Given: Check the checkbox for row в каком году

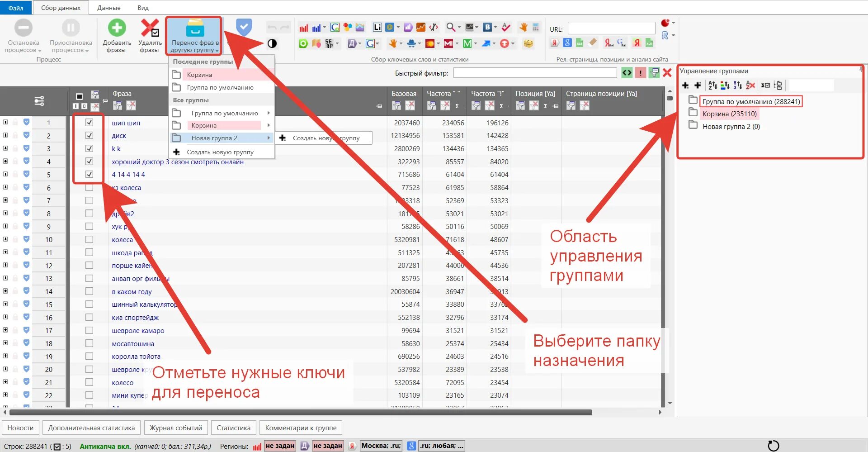Looking at the screenshot, I should (89, 291).
